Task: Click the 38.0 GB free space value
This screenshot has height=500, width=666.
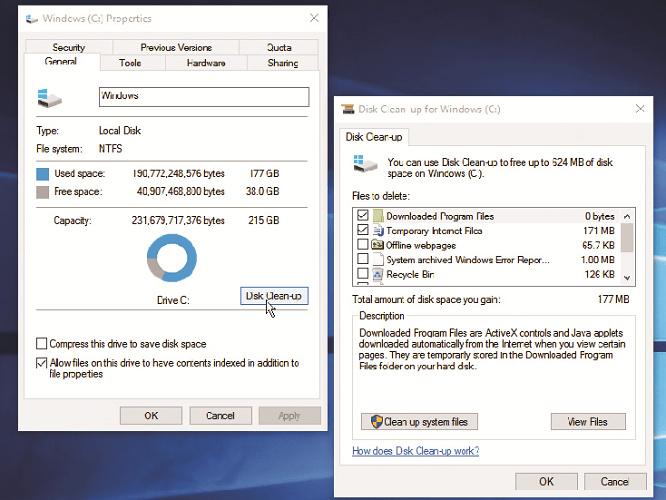Action: [262, 192]
